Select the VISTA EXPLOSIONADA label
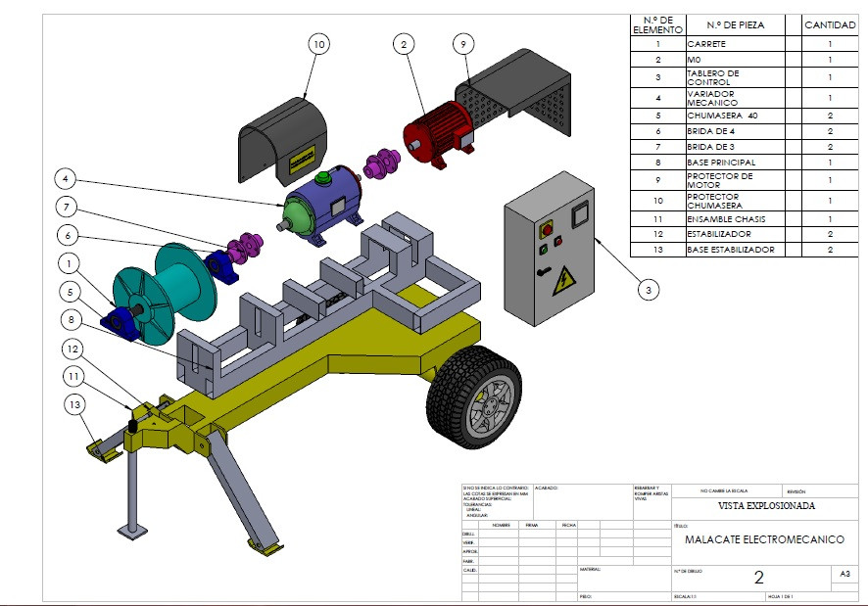 [x=769, y=504]
